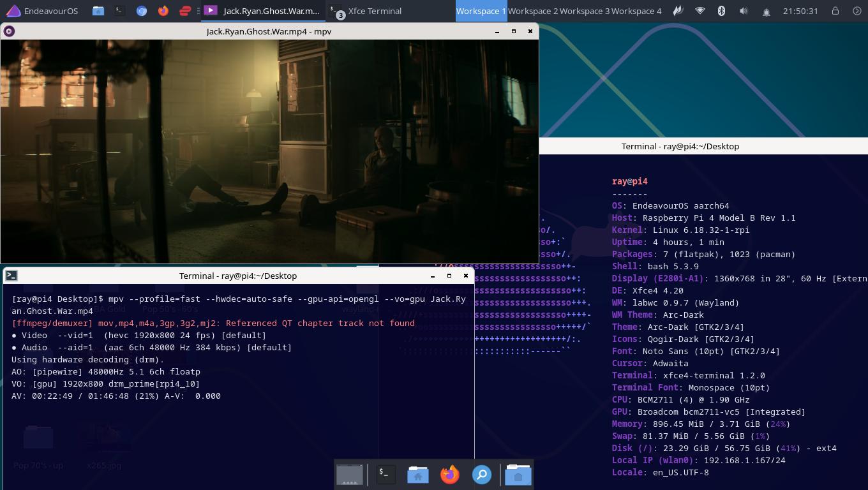The image size is (868, 490).
Task: Launch the terminal from the top panel launcher
Action: coord(119,11)
